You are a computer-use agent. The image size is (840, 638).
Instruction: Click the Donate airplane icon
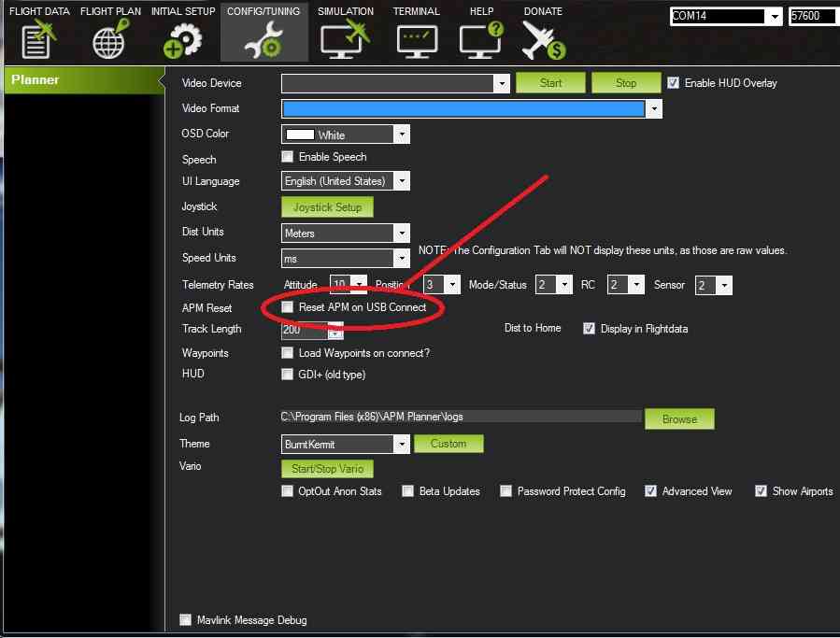(543, 39)
